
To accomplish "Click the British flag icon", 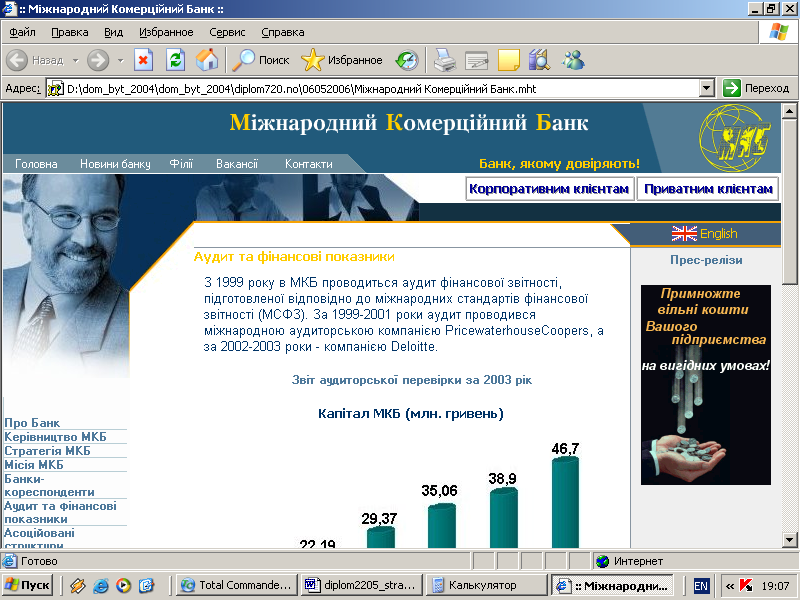I will 684,234.
